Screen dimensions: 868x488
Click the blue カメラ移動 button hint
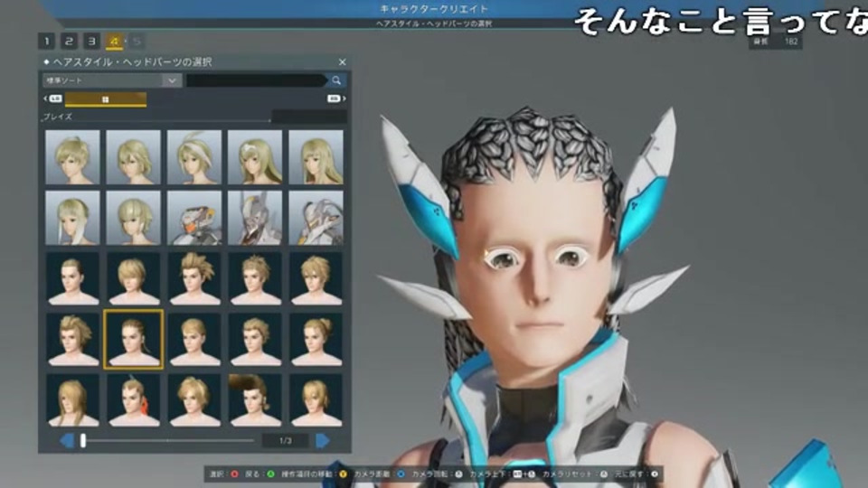(379, 474)
